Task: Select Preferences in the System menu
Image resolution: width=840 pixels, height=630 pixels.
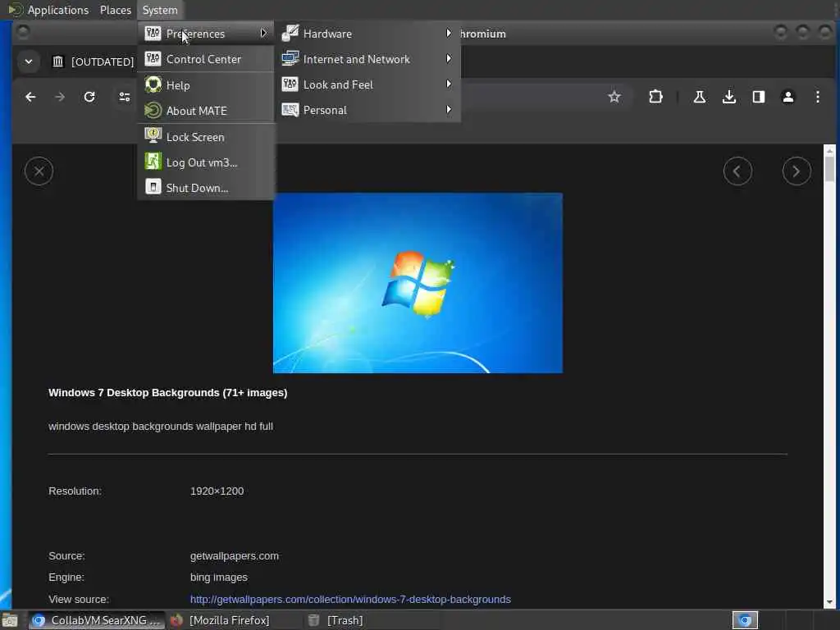Action: point(206,34)
